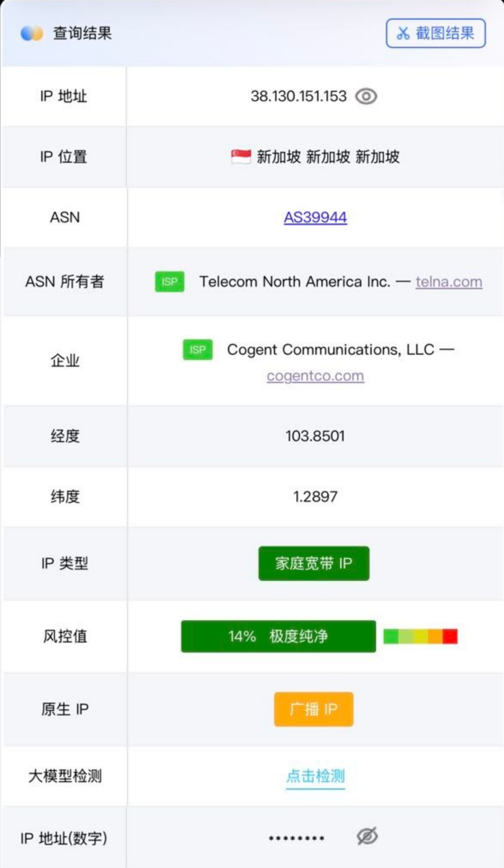The image size is (504, 868).
Task: Click the 14% 极度纯净 risk score bar
Action: 278,636
